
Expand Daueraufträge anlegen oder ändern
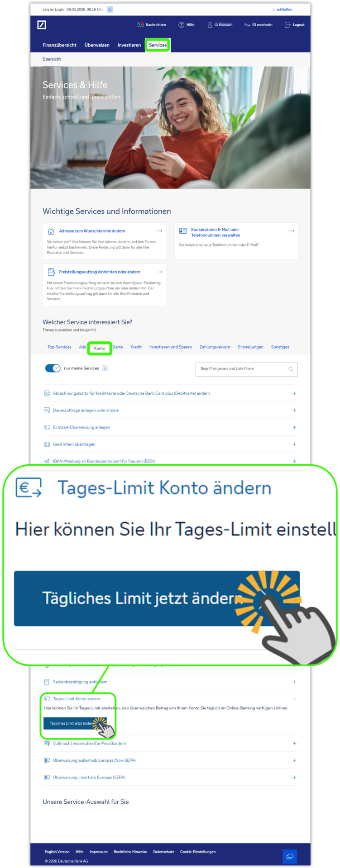coord(294,410)
